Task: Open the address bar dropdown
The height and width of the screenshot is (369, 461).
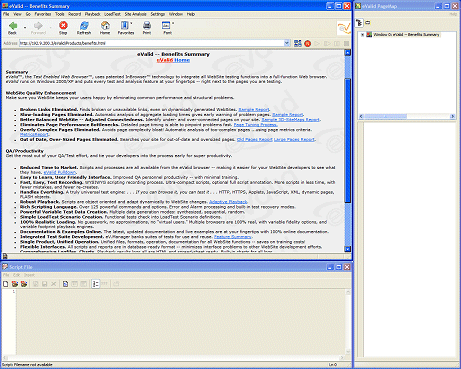Action: (287, 43)
